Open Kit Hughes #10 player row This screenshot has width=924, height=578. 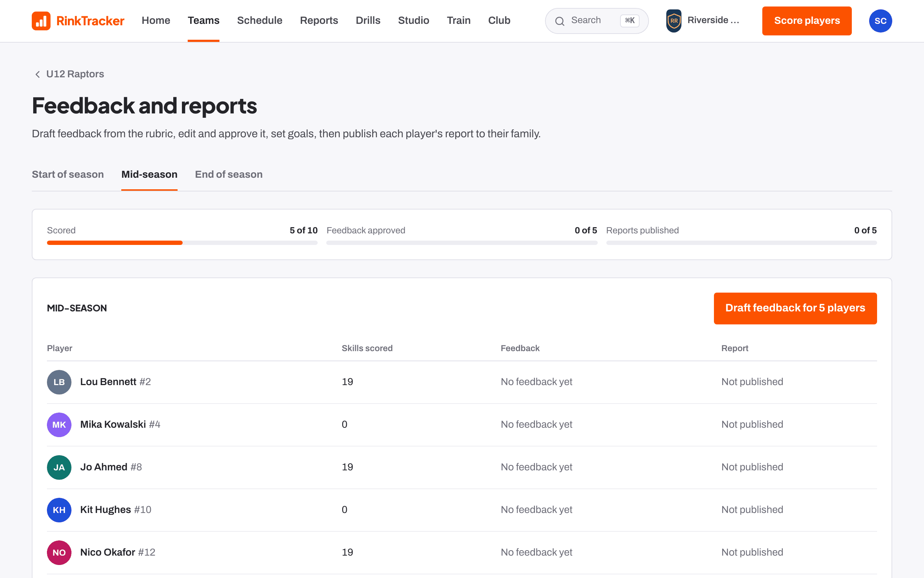[x=462, y=510]
